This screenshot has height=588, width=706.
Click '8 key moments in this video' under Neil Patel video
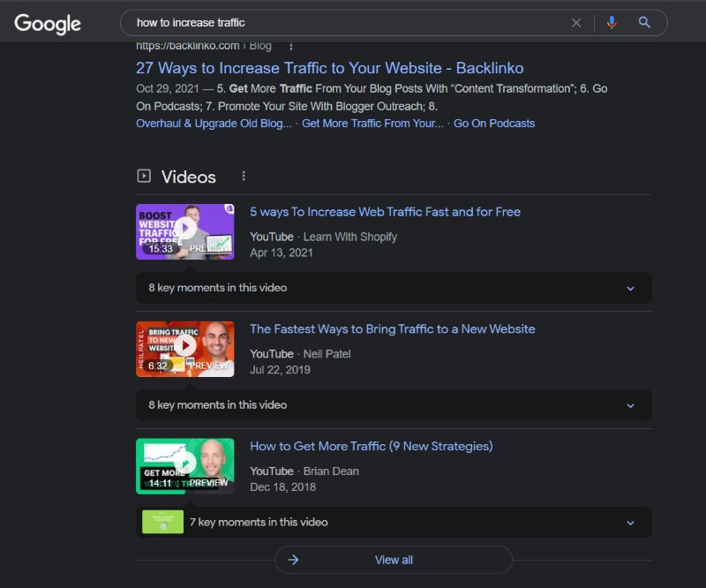point(218,405)
